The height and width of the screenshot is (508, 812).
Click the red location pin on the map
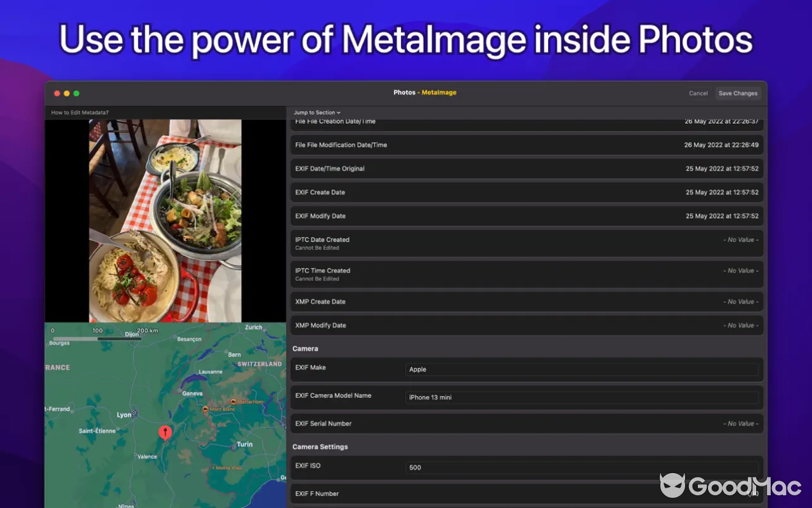click(x=165, y=432)
